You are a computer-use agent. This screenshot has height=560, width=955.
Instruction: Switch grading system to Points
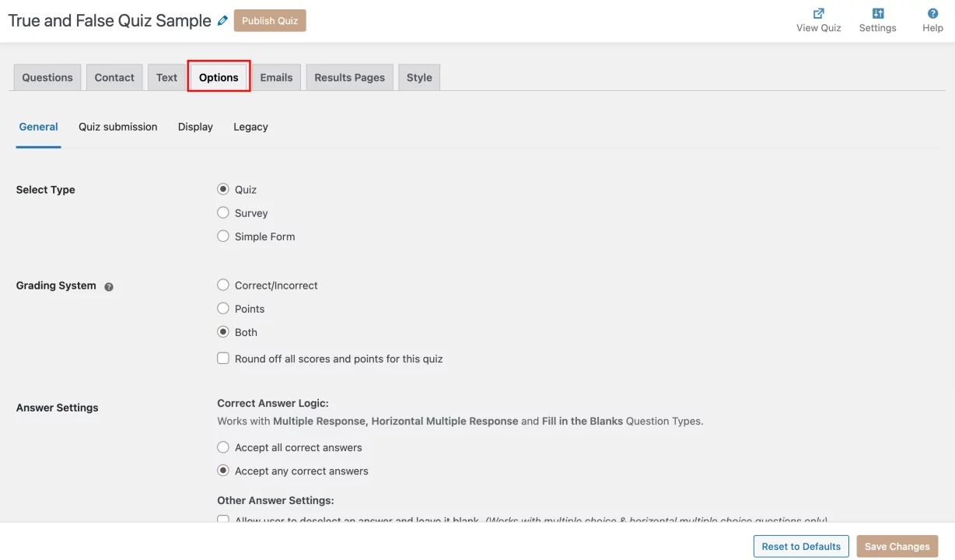point(223,308)
